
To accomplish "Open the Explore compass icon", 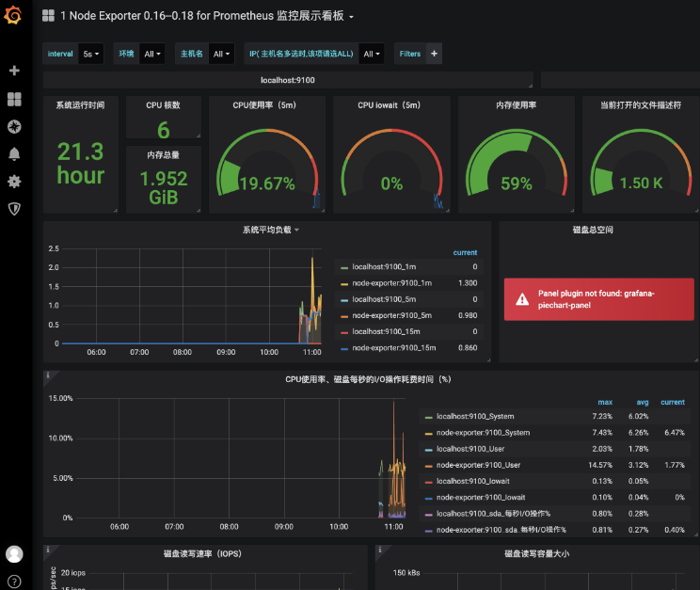I will [x=14, y=127].
